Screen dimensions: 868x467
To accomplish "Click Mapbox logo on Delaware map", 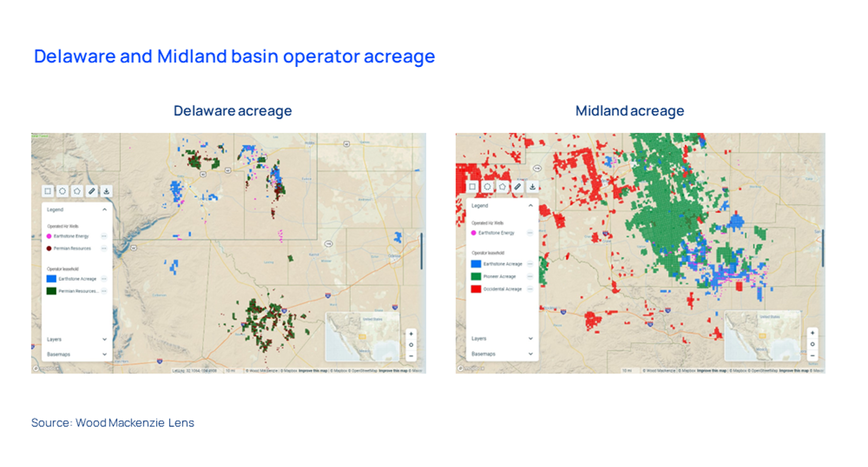I will 47,369.
